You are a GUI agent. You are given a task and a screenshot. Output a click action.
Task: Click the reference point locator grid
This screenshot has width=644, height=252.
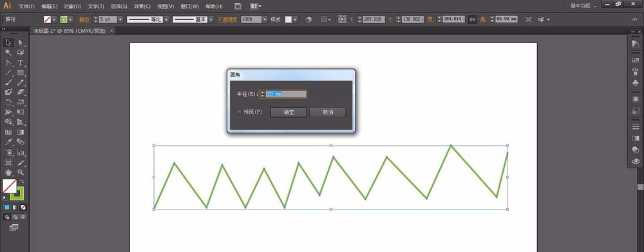342,19
